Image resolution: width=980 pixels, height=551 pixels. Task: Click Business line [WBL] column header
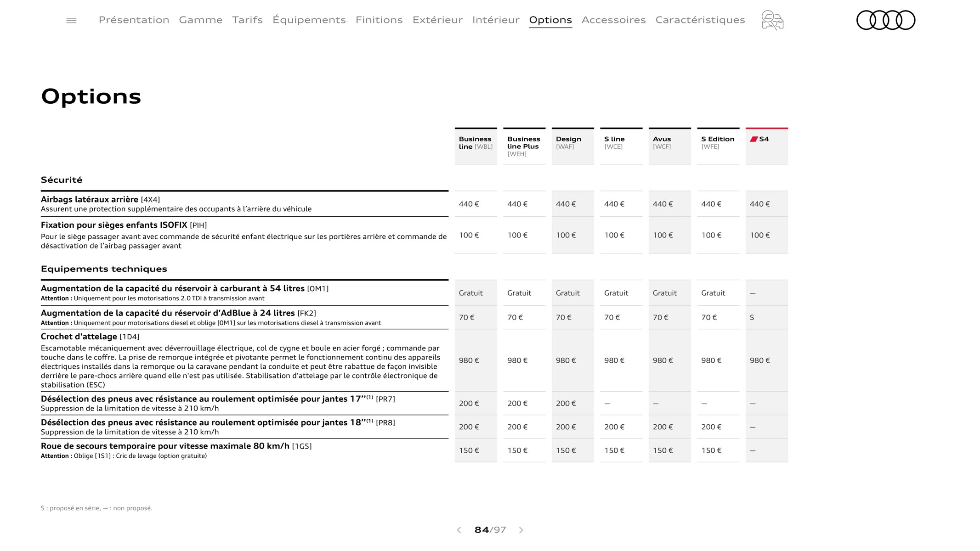(x=476, y=146)
